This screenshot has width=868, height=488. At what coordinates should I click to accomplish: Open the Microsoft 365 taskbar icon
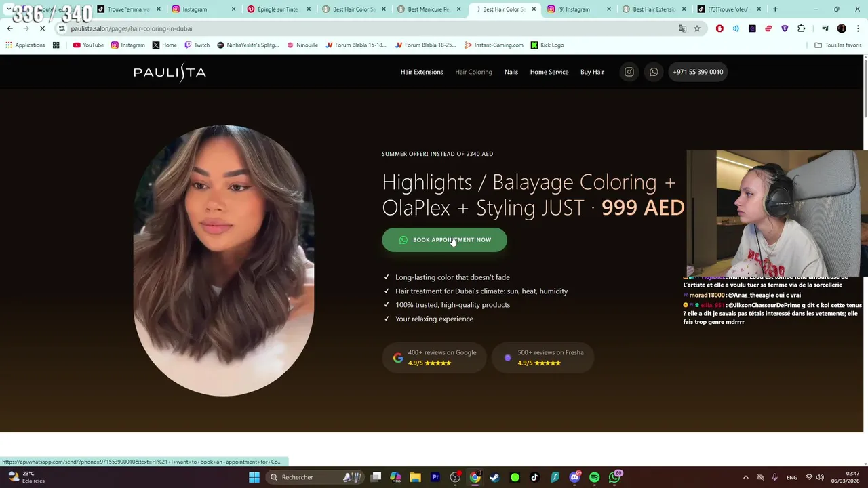(x=395, y=477)
